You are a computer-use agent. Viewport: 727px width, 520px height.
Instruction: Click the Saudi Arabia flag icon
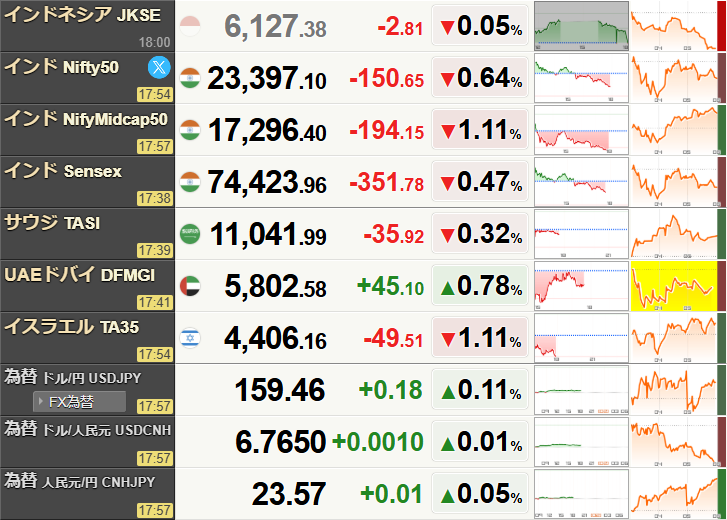[x=190, y=234]
